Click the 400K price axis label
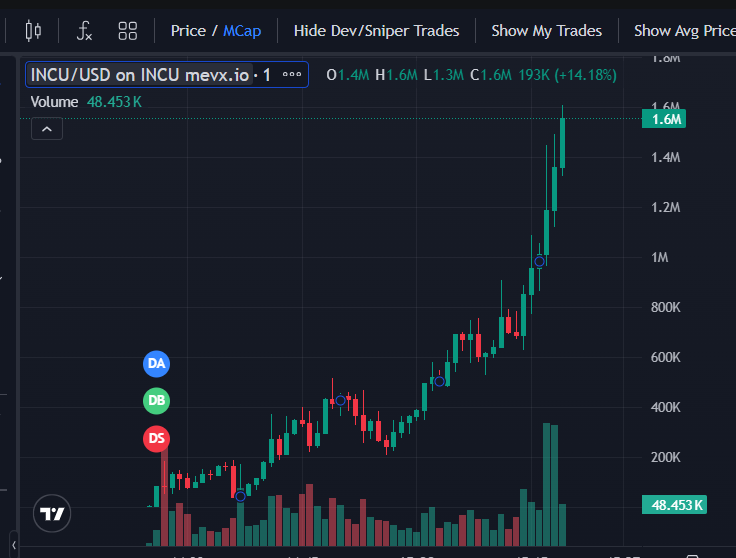 665,407
